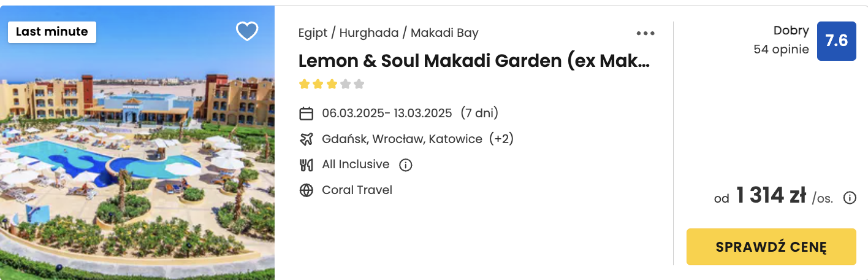This screenshot has height=280, width=868.
Task: Open the three-dots more options menu
Action: tap(645, 33)
